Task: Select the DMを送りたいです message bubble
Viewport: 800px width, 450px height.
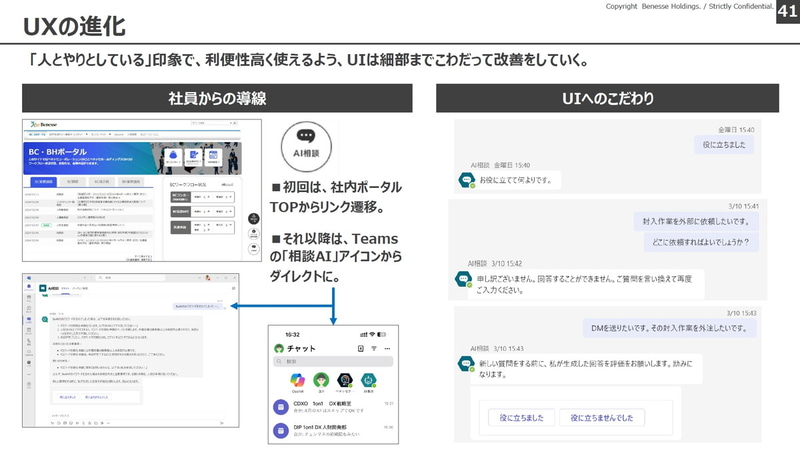Action: click(x=669, y=328)
